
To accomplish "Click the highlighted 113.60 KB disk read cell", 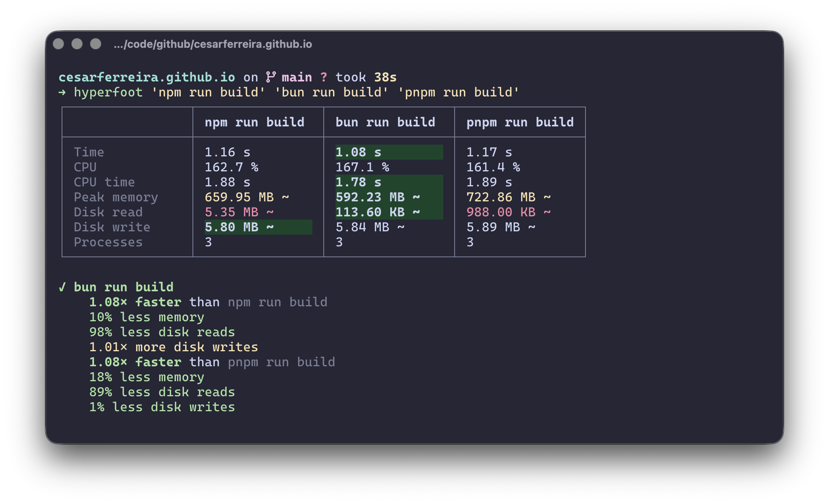I will 389,212.
